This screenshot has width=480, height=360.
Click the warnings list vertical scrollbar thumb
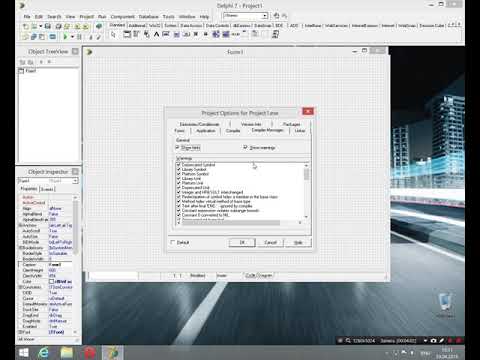tap(306, 174)
